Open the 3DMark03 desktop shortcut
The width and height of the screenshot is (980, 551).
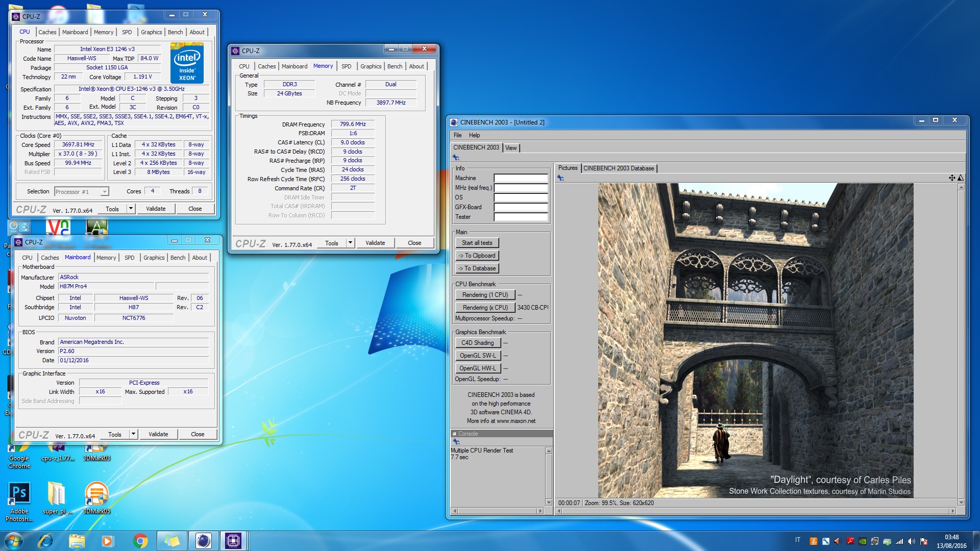click(96, 454)
